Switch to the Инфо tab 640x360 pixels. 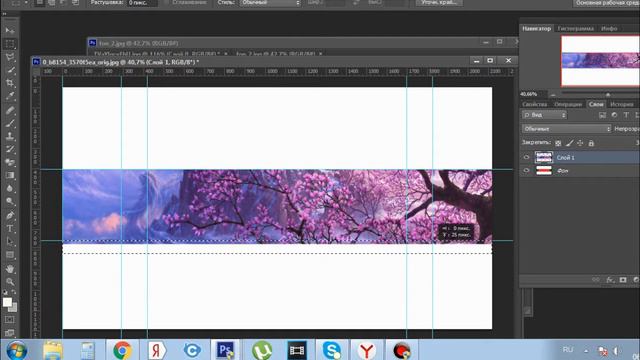[x=609, y=29]
